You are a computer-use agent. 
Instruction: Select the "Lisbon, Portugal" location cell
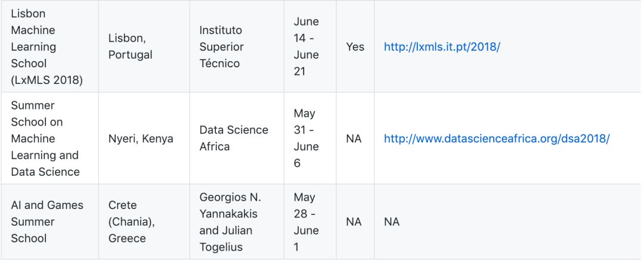[130, 46]
